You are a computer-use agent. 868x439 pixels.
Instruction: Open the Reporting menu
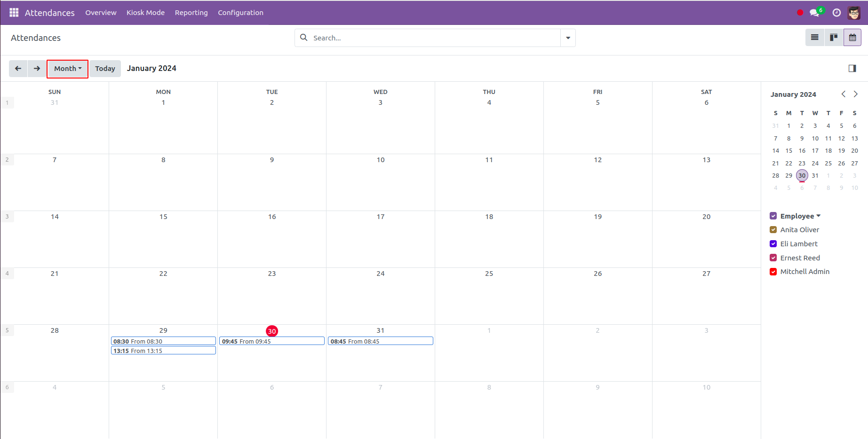click(191, 13)
